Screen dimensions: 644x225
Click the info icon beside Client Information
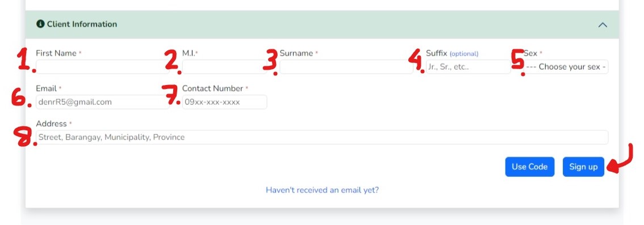pos(40,24)
